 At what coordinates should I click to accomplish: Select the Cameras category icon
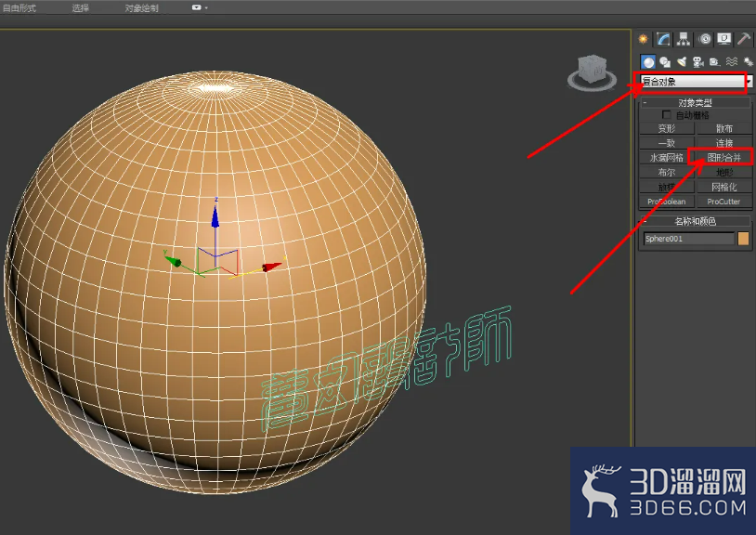(x=698, y=61)
